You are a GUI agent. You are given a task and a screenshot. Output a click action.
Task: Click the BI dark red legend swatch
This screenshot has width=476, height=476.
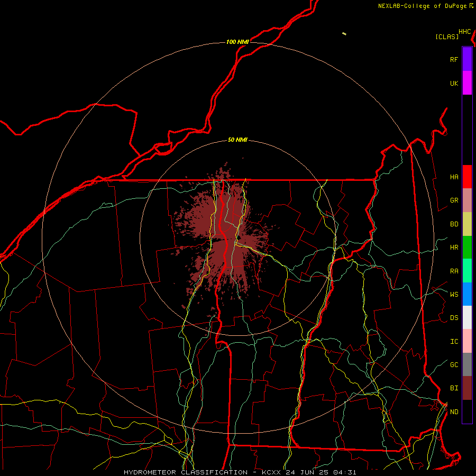(x=467, y=388)
